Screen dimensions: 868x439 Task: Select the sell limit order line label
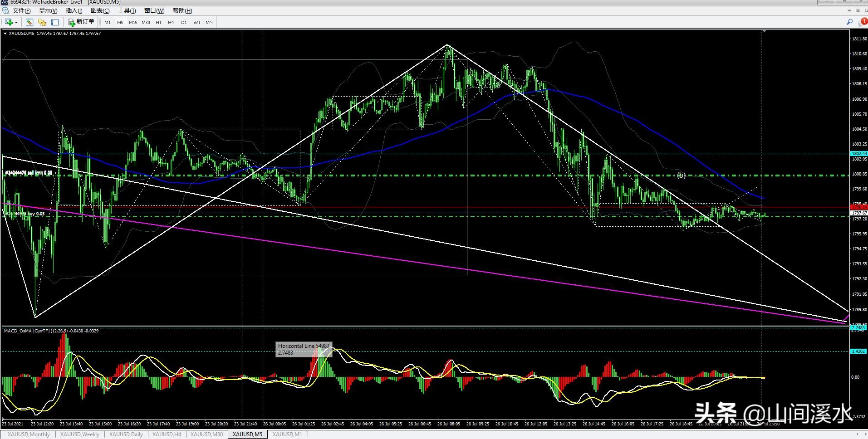29,173
